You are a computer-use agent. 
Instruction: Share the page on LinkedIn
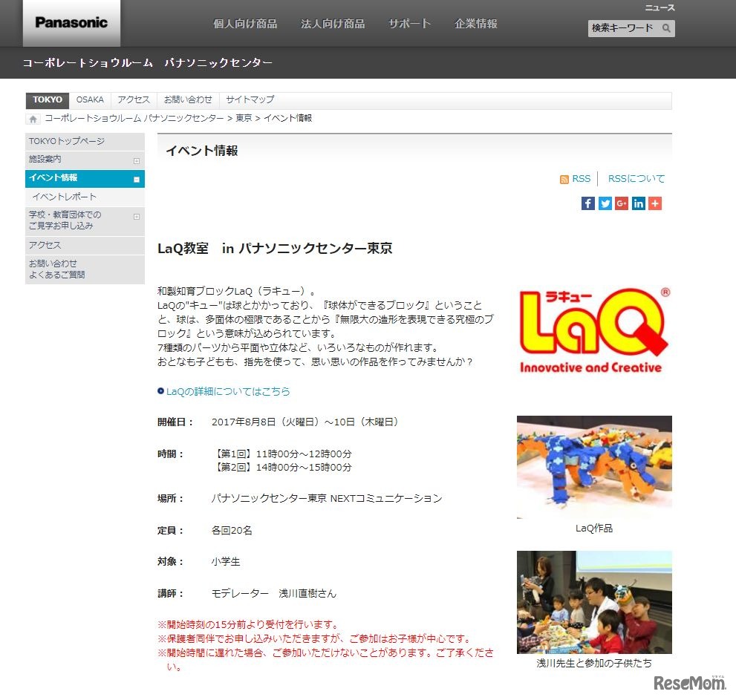[639, 203]
